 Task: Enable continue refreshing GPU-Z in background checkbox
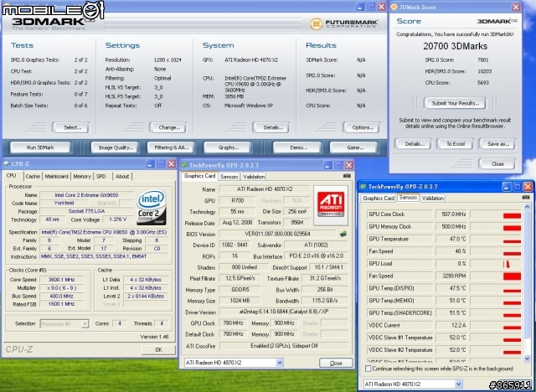[368, 369]
